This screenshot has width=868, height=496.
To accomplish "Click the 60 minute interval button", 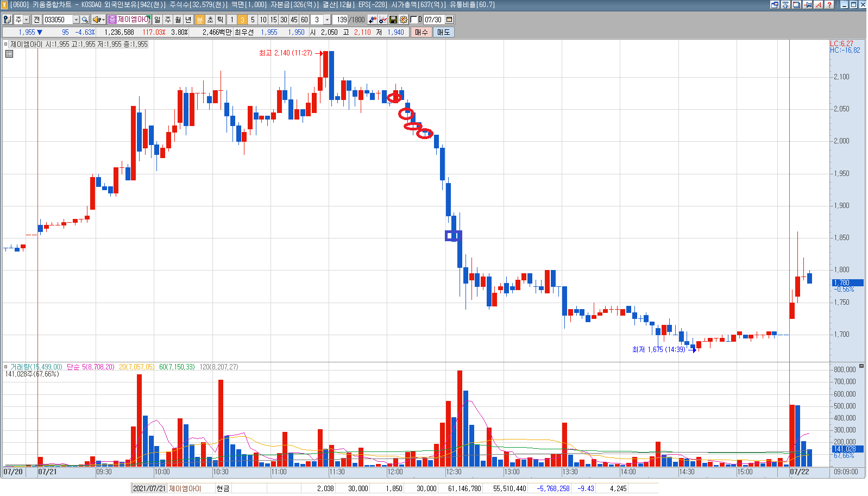I will (304, 20).
